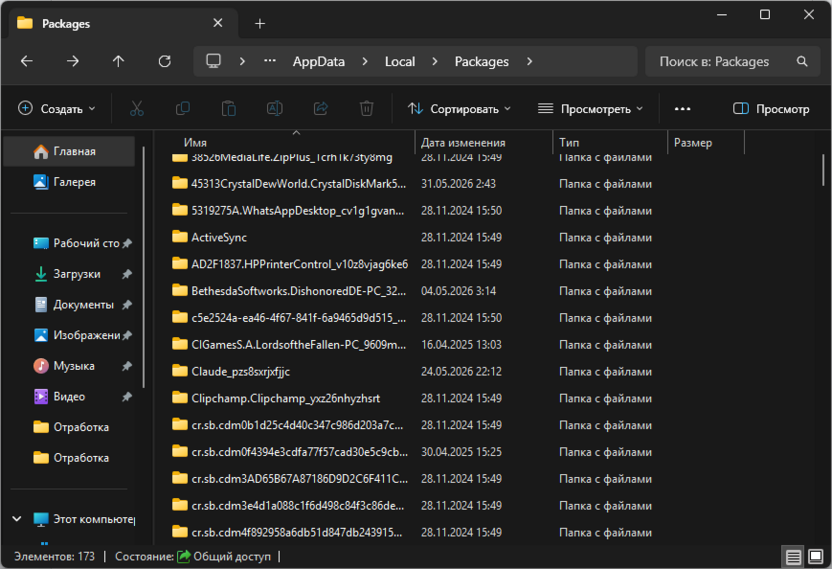Switch to large thumbnails view in status bar
The image size is (832, 569).
pos(816,557)
